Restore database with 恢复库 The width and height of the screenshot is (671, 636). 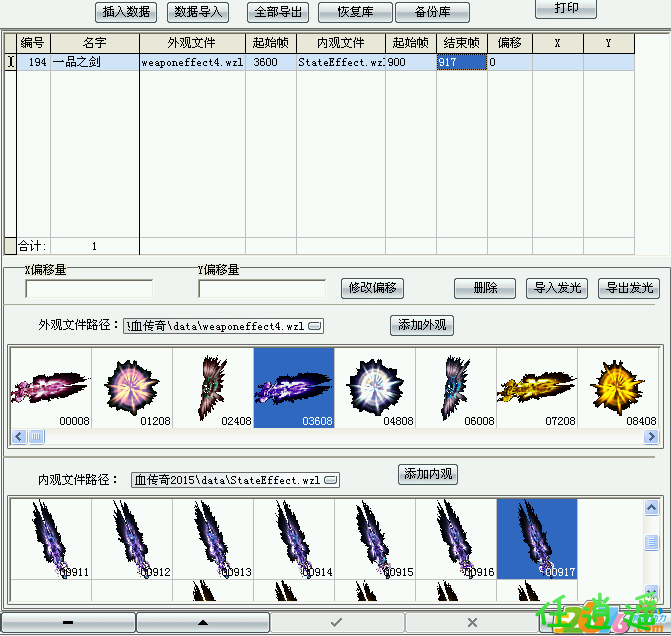point(355,12)
